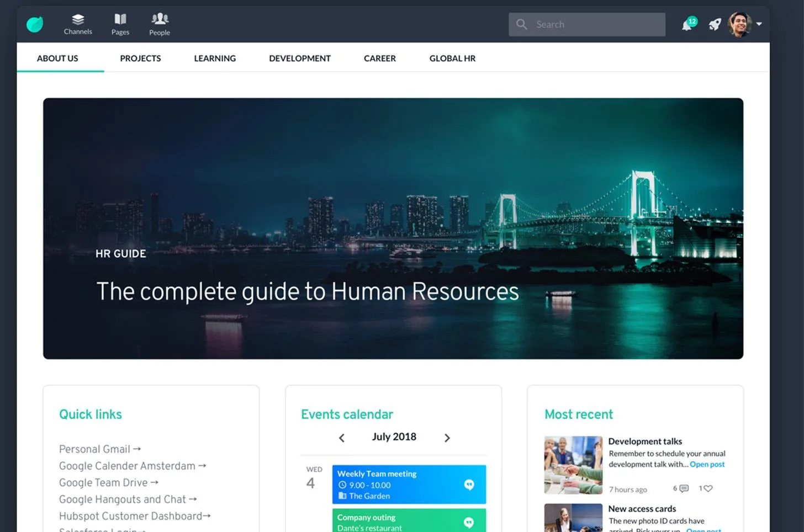
Task: Click the rocket launch icon
Action: pyautogui.click(x=715, y=24)
